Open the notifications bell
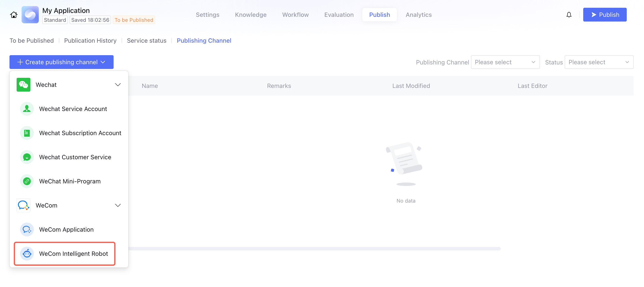This screenshot has width=644, height=287. [569, 15]
